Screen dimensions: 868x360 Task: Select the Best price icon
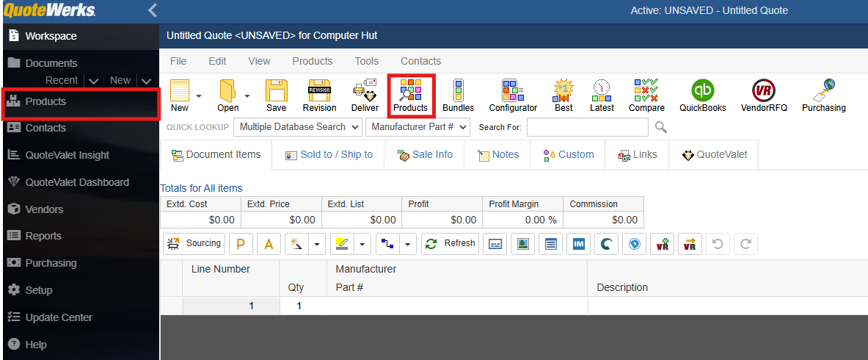(x=564, y=96)
